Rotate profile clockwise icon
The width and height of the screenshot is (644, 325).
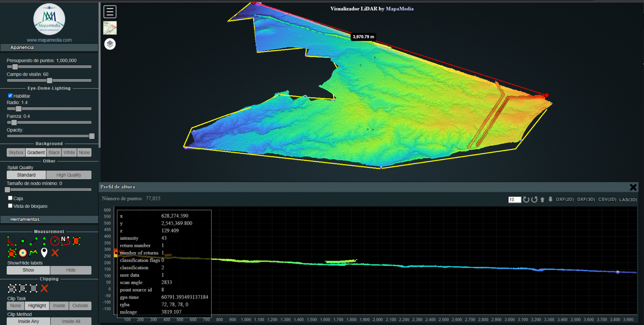click(x=526, y=199)
